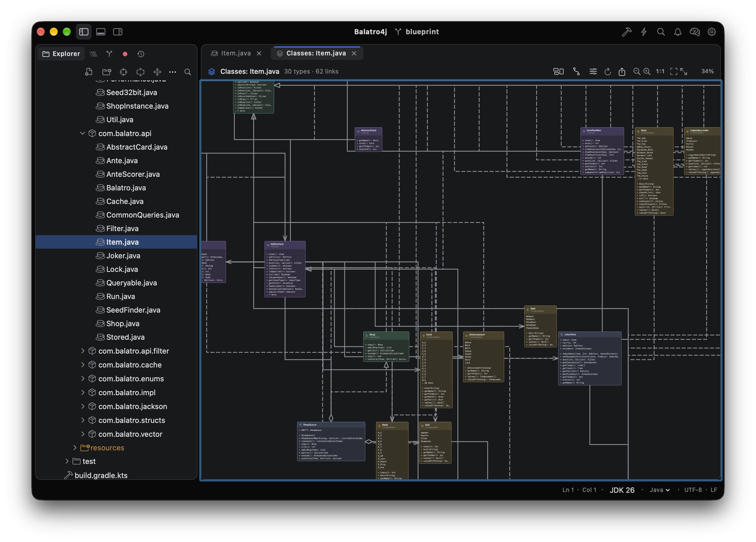This screenshot has width=756, height=542.
Task: Zoom in on the class diagram
Action: (647, 71)
